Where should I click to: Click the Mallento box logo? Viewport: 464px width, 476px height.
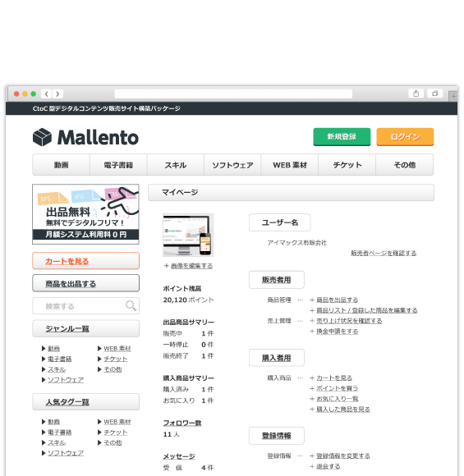[x=42, y=137]
